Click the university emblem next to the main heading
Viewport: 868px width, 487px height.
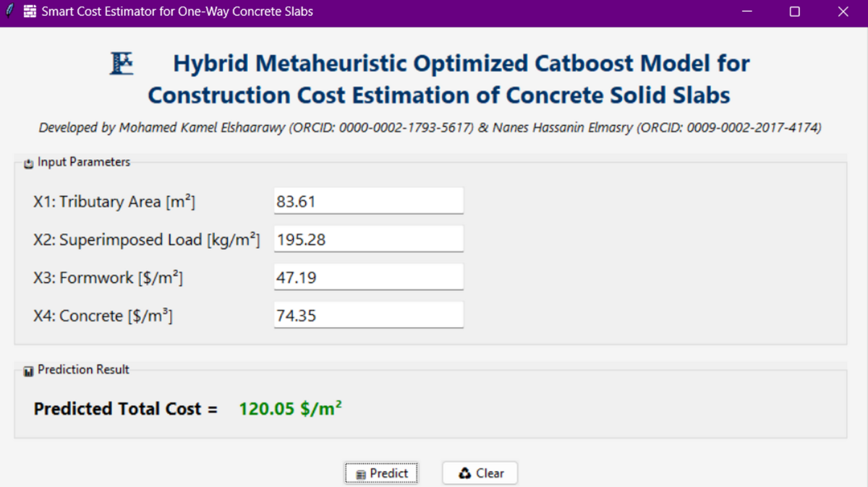click(120, 62)
